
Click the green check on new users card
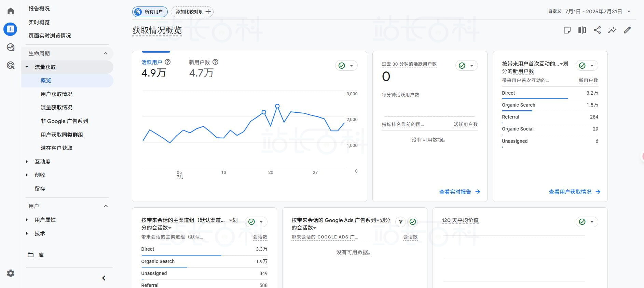[x=582, y=66]
